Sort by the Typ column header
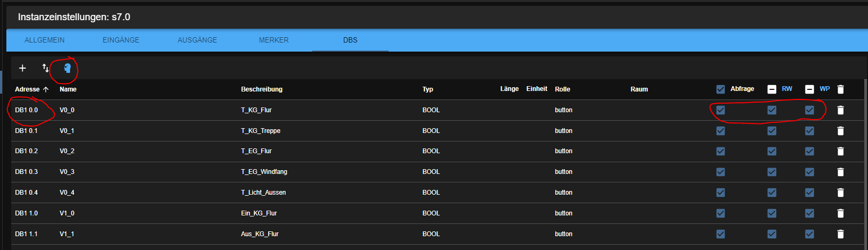Image resolution: width=868 pixels, height=250 pixels. 428,89
